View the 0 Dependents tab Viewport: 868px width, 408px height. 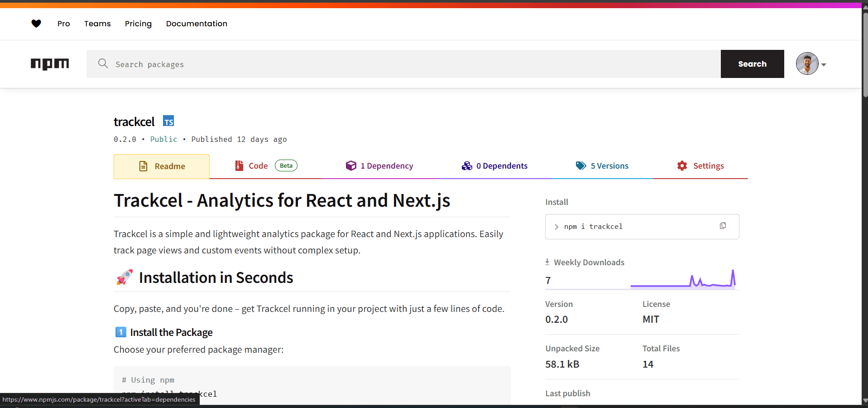coord(494,166)
